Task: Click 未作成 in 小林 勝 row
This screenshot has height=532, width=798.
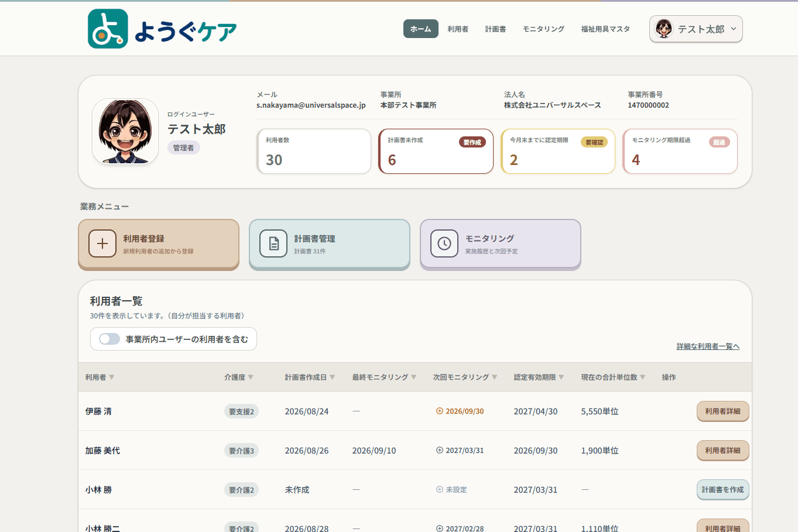Action: [297, 490]
